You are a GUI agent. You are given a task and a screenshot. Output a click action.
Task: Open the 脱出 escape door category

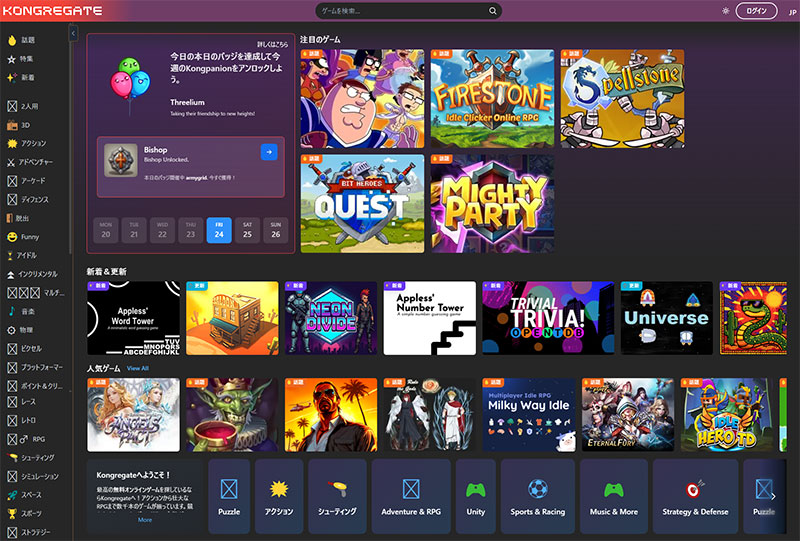point(18,218)
